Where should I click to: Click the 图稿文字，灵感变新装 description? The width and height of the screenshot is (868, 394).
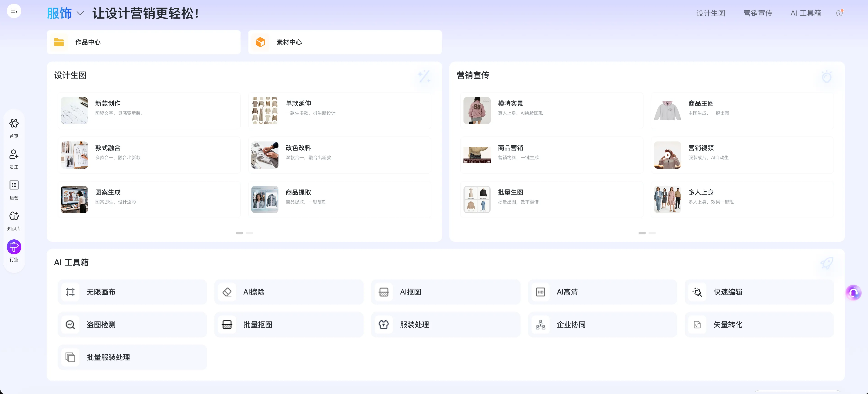(120, 113)
